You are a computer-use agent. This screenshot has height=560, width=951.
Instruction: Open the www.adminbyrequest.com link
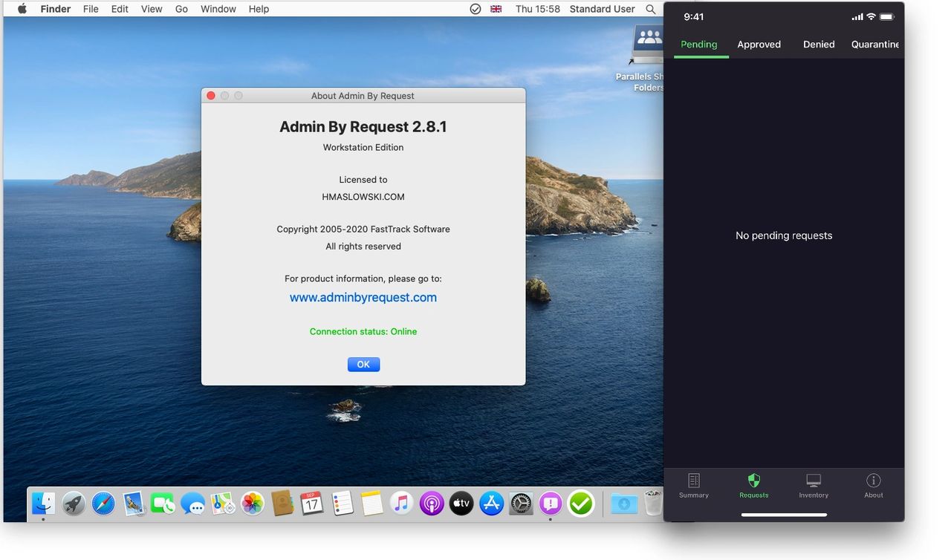click(x=363, y=298)
